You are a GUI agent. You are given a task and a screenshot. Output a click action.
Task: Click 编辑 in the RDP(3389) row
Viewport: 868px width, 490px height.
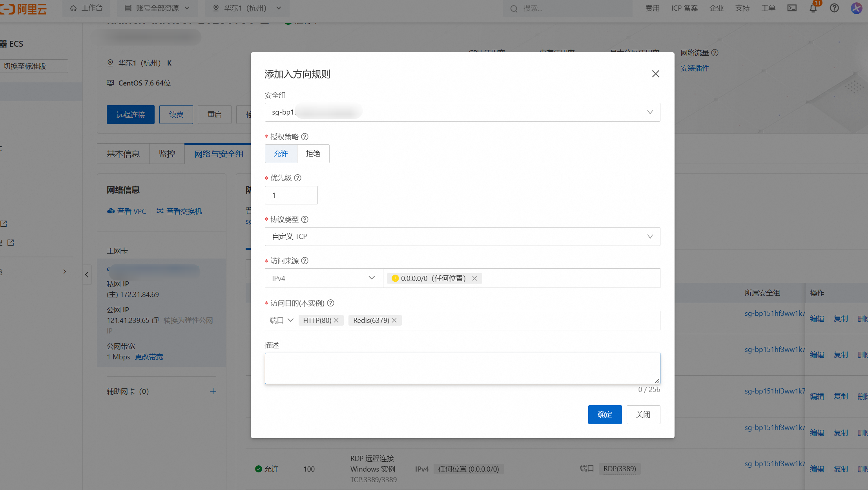click(x=817, y=469)
